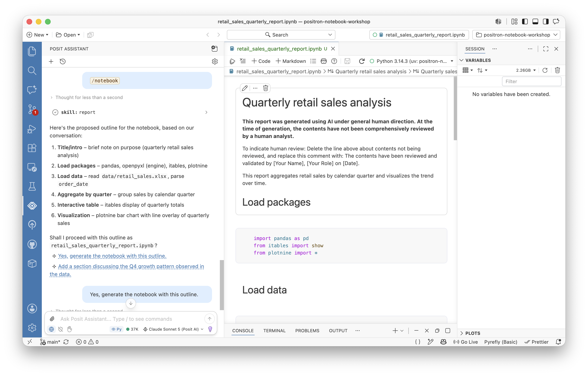Screen dimensions: 588x376
Task: Open the New file dropdown
Action: pos(38,35)
